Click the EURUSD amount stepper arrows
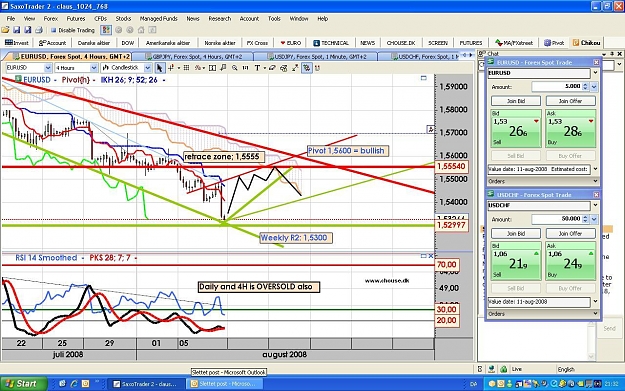625x391 pixels. [585, 86]
